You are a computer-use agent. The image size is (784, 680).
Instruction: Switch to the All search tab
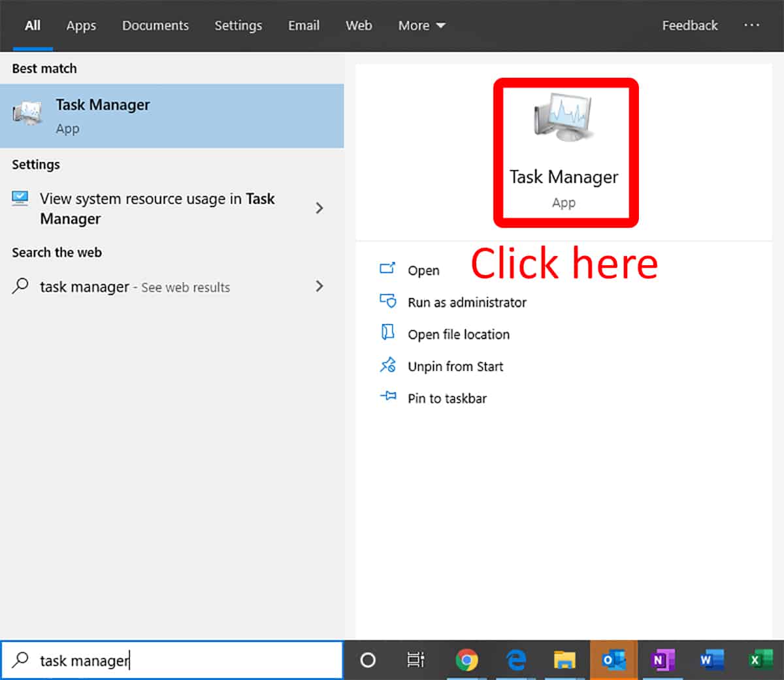(33, 25)
